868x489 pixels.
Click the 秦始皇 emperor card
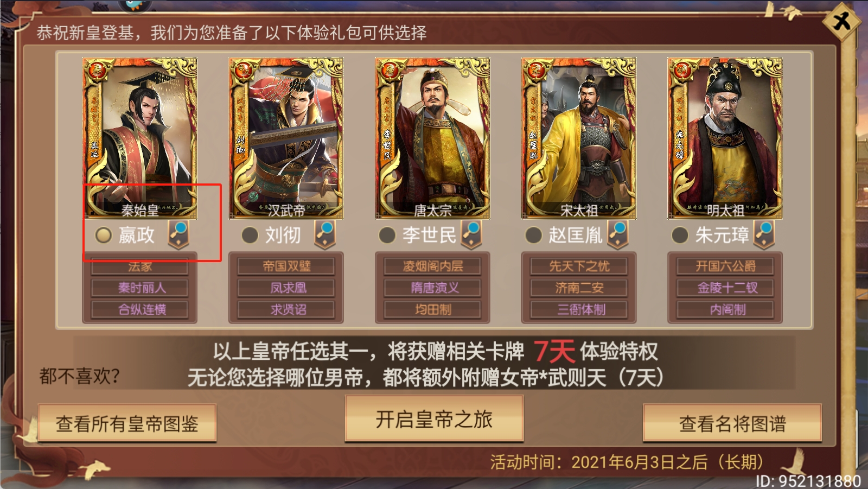[139, 138]
